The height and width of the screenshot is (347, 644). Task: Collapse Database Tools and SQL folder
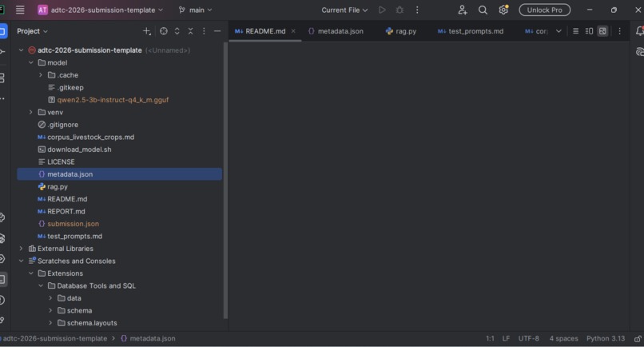[41, 285]
